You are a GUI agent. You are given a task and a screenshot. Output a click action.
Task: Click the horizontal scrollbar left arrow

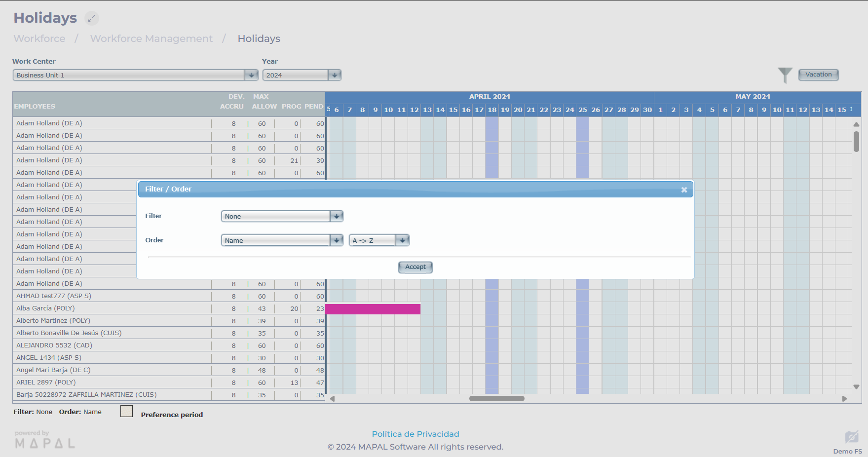[332, 399]
